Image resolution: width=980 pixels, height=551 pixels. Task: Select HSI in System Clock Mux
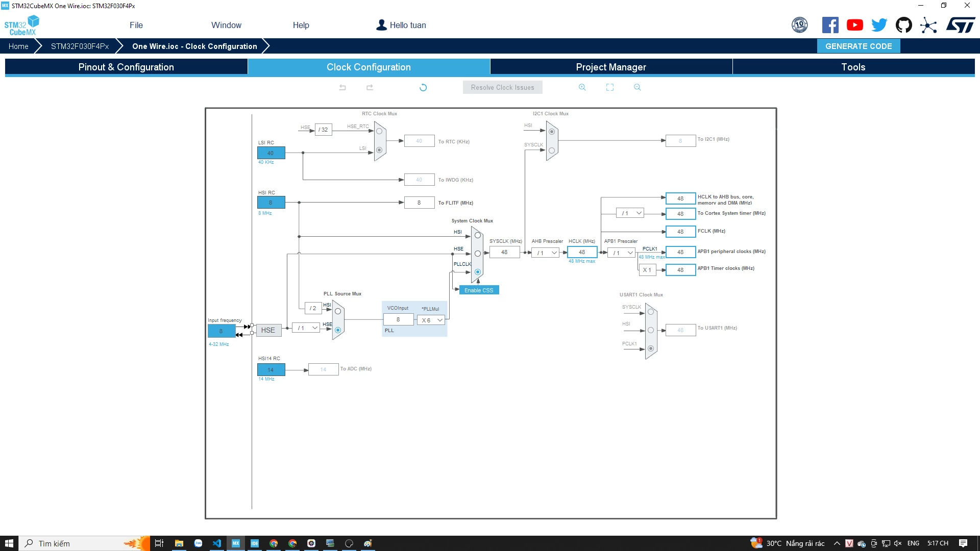[478, 235]
